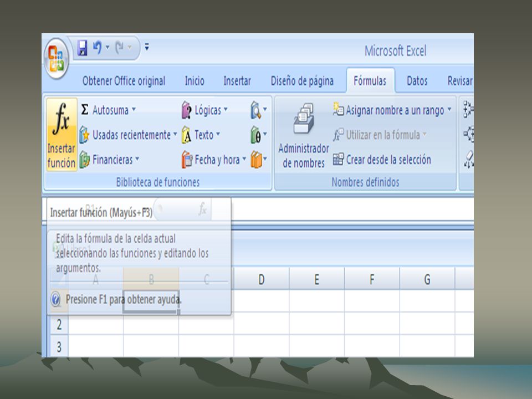The image size is (532, 399).
Task: Click cell D2 in the worksheet
Action: [261, 324]
